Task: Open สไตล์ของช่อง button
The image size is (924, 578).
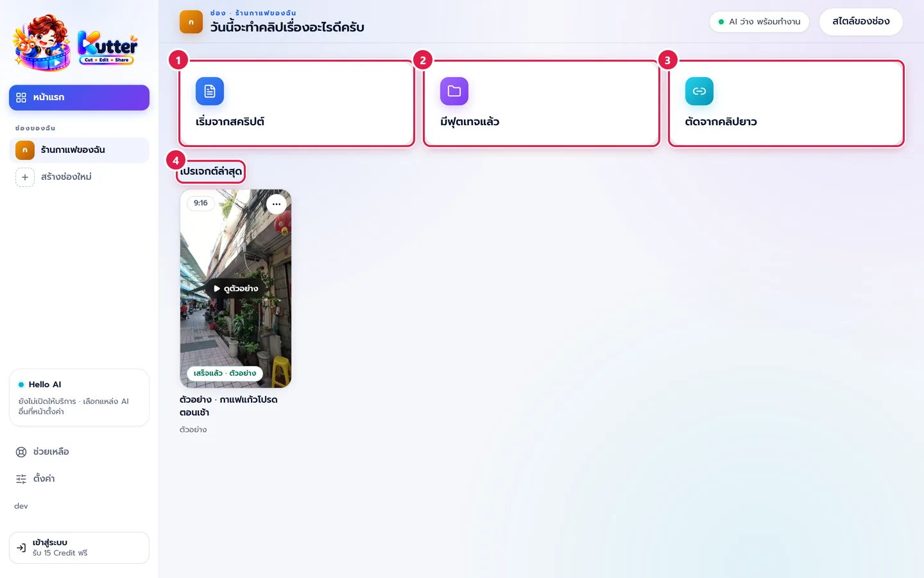Action: 861,22
